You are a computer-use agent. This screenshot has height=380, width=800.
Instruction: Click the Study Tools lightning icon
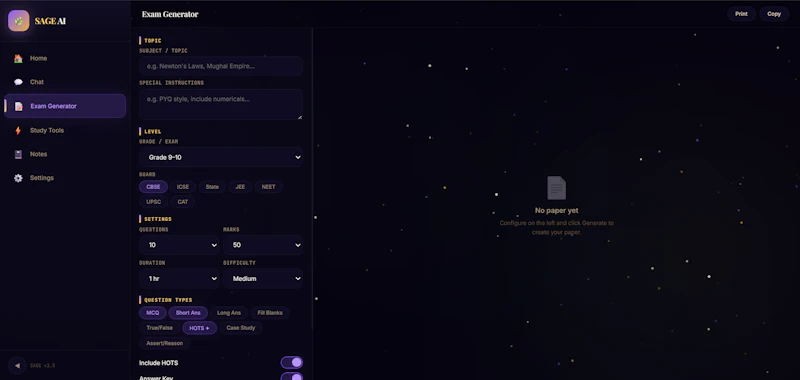tap(18, 131)
